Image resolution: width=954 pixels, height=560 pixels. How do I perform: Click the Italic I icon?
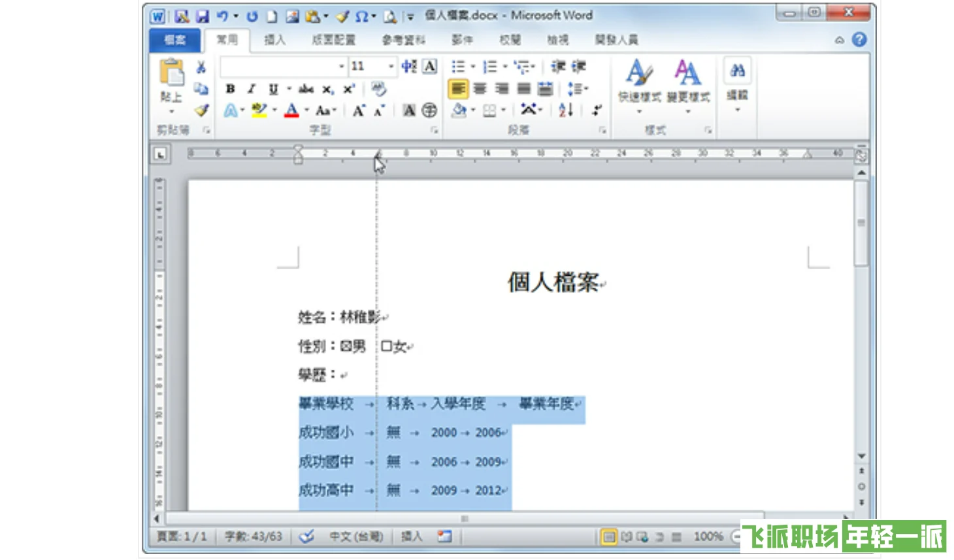[252, 89]
